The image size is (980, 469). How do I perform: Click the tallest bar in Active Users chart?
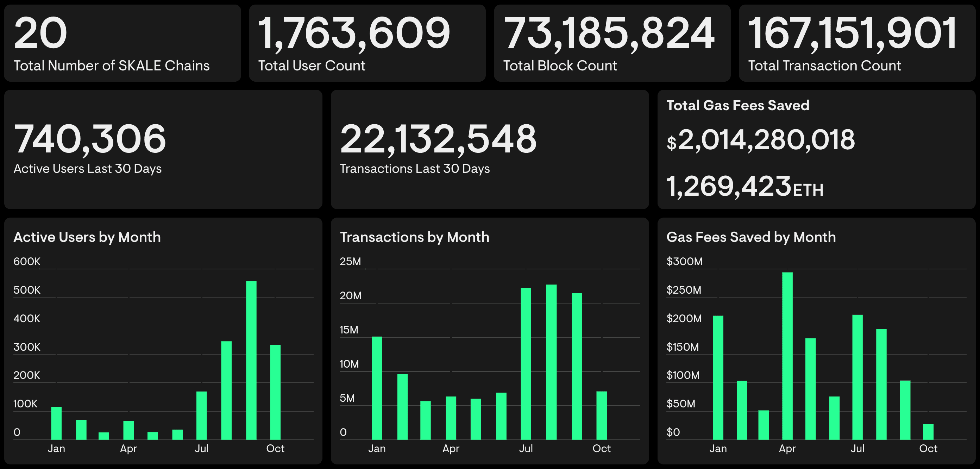251,360
